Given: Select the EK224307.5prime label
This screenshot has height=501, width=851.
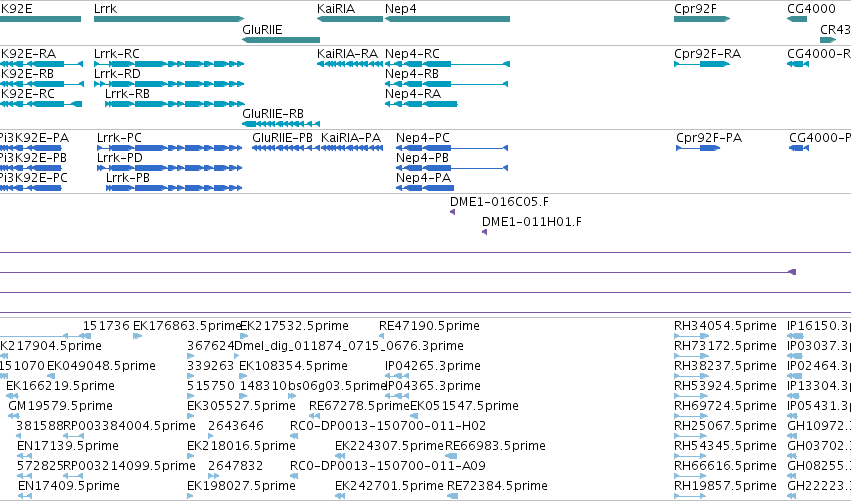Looking at the screenshot, I should point(389,446).
